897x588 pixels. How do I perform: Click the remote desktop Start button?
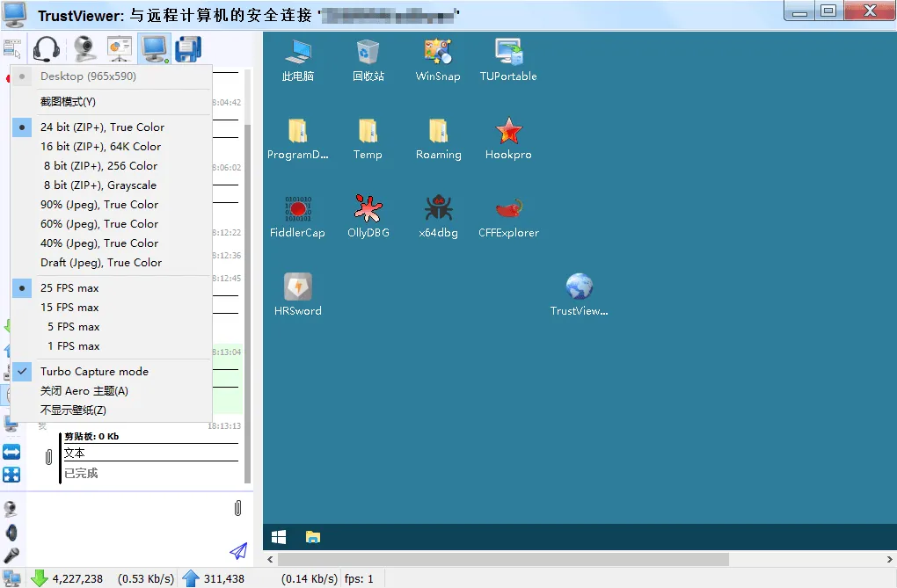278,536
